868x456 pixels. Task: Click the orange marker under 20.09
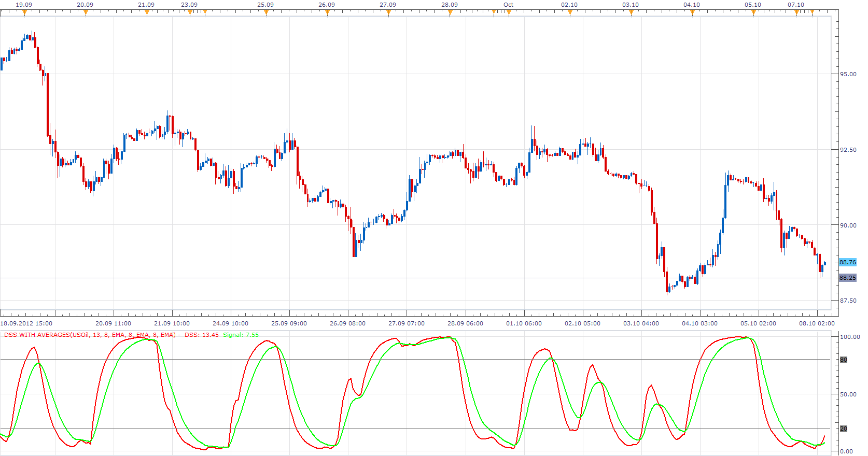click(86, 13)
